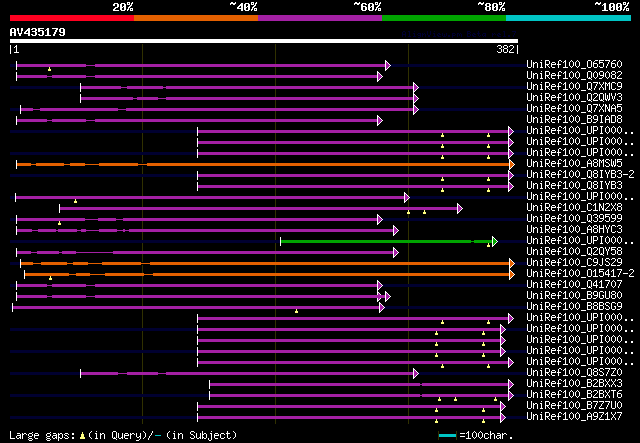Open subject UniRef100_B9GU80
Screen dimensions: 640x443
pyautogui.click(x=574, y=296)
